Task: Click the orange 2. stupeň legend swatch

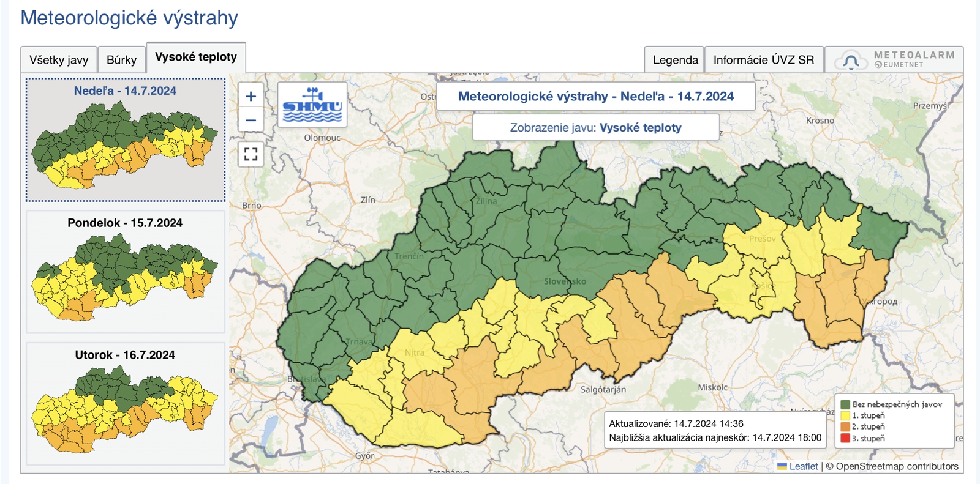Action: (x=845, y=426)
